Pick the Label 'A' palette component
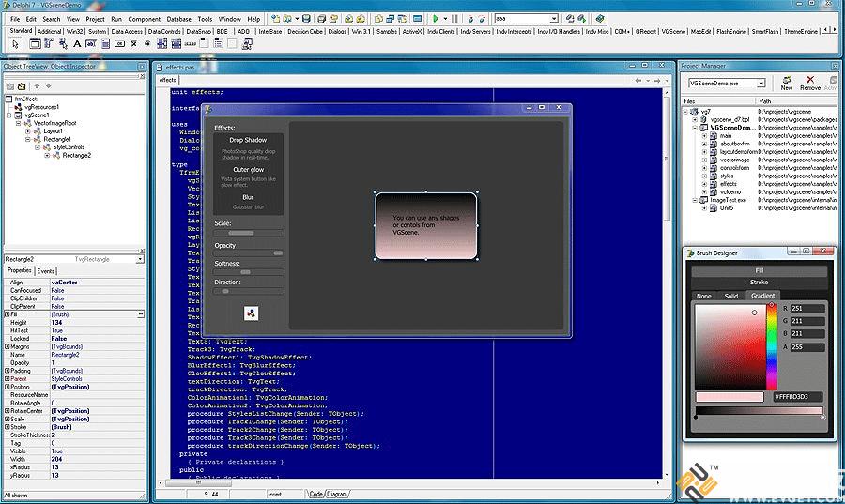This screenshot has height=504, width=845. [77, 43]
